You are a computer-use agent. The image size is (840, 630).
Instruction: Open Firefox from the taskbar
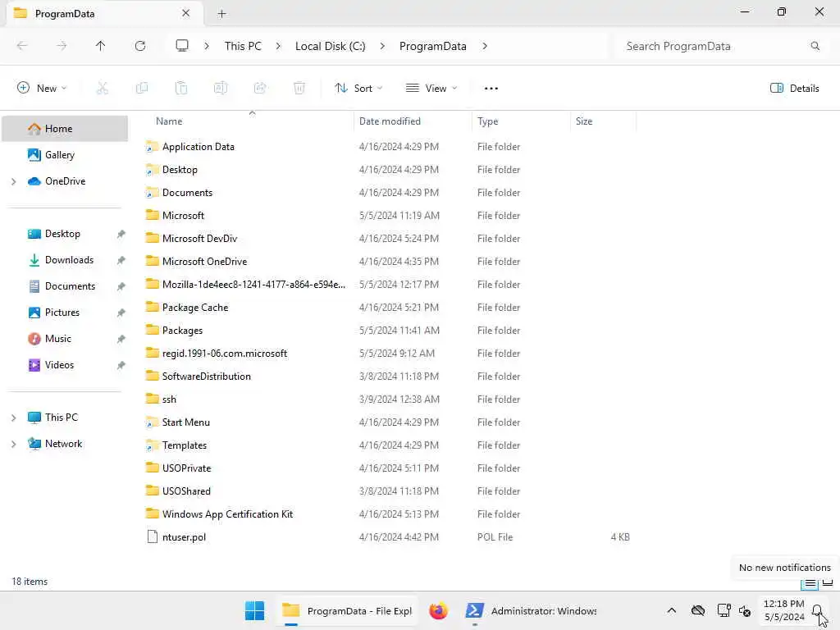click(438, 610)
